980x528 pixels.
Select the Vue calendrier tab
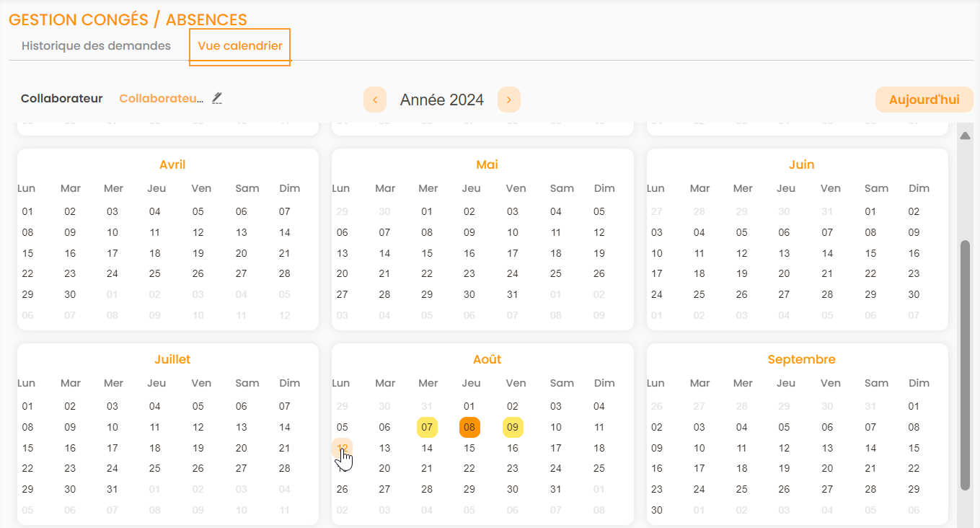pyautogui.click(x=239, y=46)
